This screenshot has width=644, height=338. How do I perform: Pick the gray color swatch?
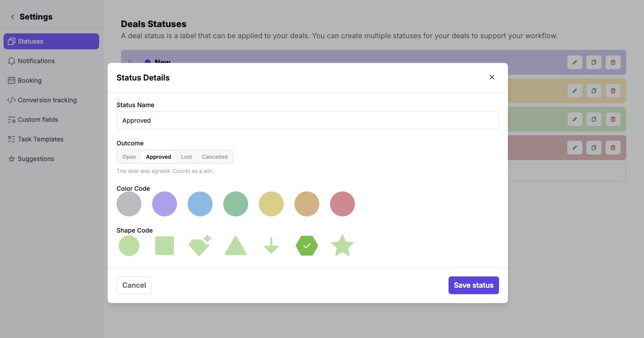click(129, 204)
